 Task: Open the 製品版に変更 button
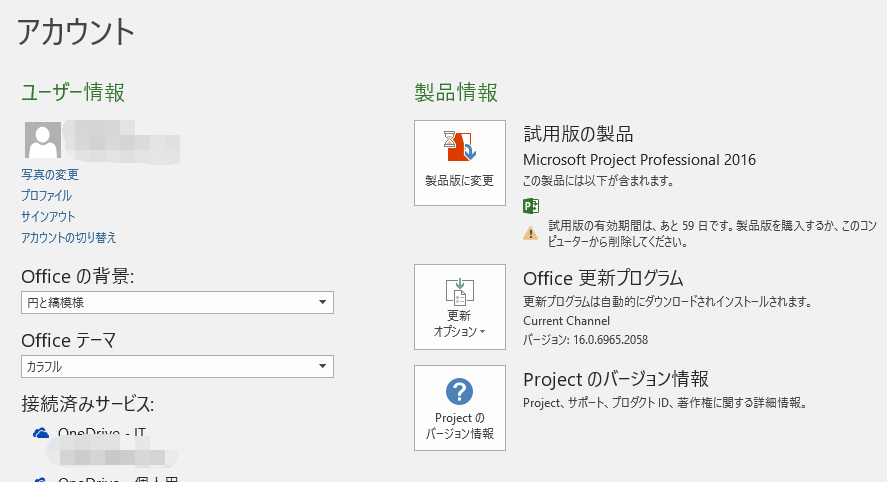coord(460,163)
